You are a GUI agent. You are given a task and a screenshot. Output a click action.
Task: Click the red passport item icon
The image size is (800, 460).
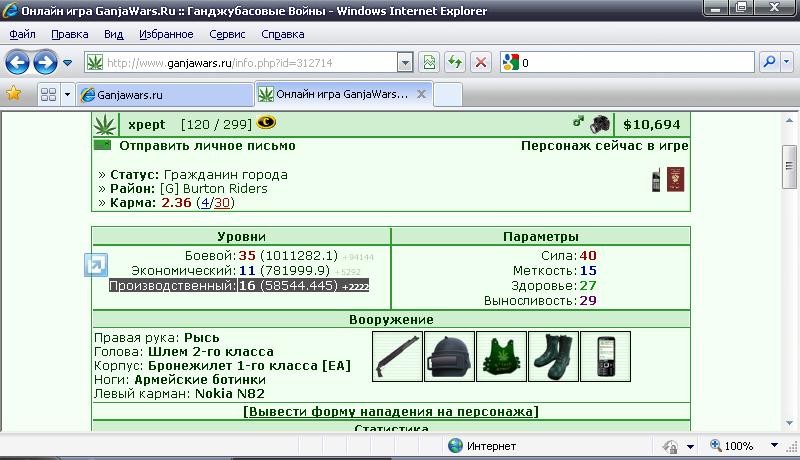tap(676, 179)
